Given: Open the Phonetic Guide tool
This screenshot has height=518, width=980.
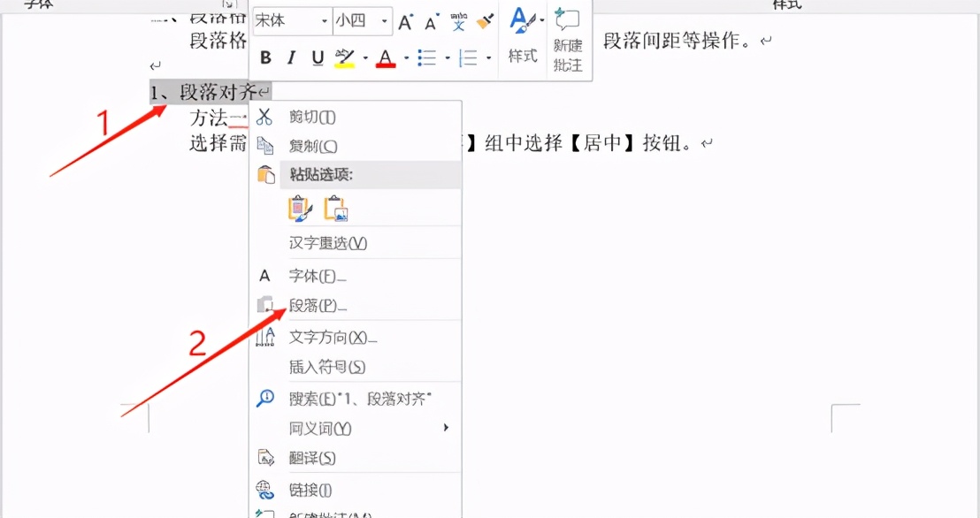Looking at the screenshot, I should [x=458, y=21].
